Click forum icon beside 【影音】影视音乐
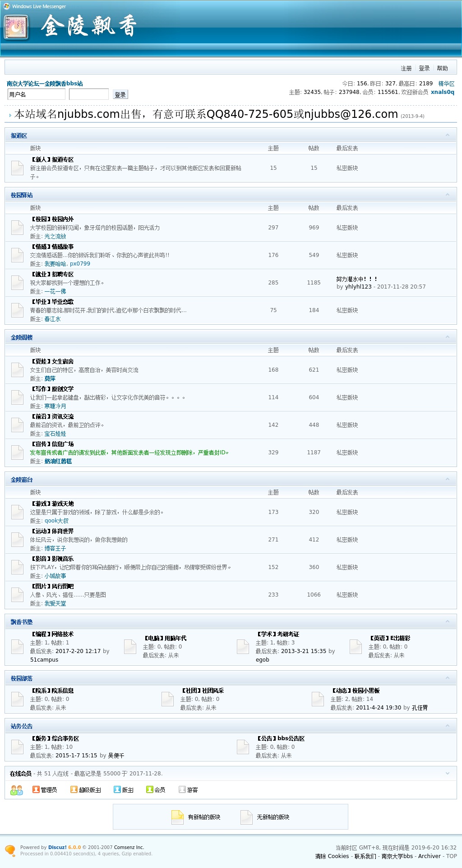The image size is (462, 868). pos(17,567)
